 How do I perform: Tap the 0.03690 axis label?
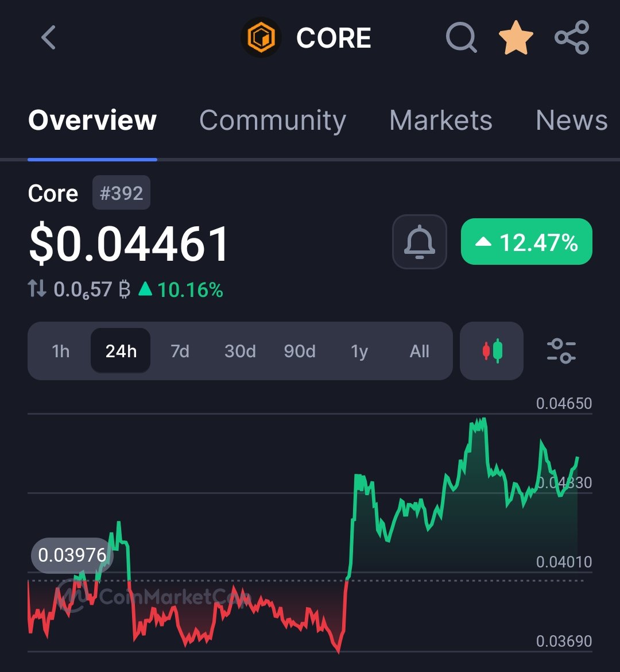click(564, 641)
